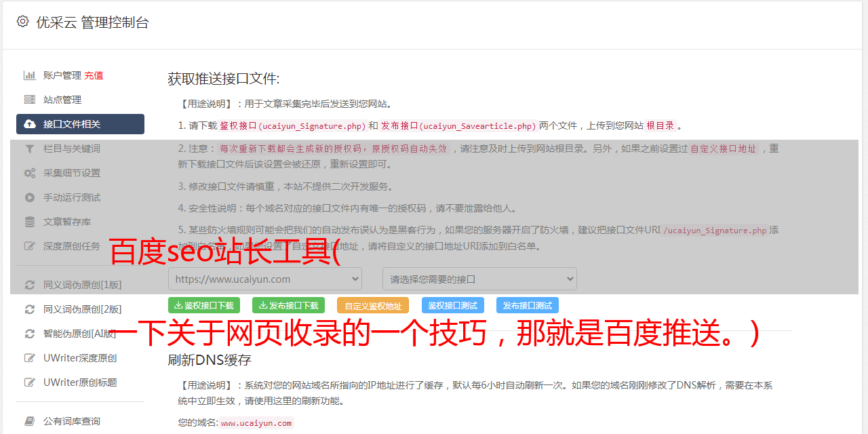The image size is (868, 434).
Task: Click the book icon for 公有词库查询
Action: [30, 421]
